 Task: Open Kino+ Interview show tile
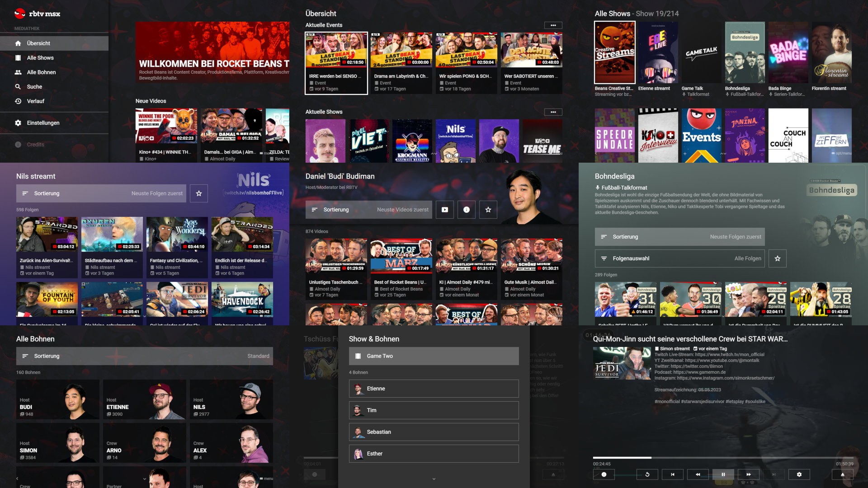pyautogui.click(x=658, y=136)
